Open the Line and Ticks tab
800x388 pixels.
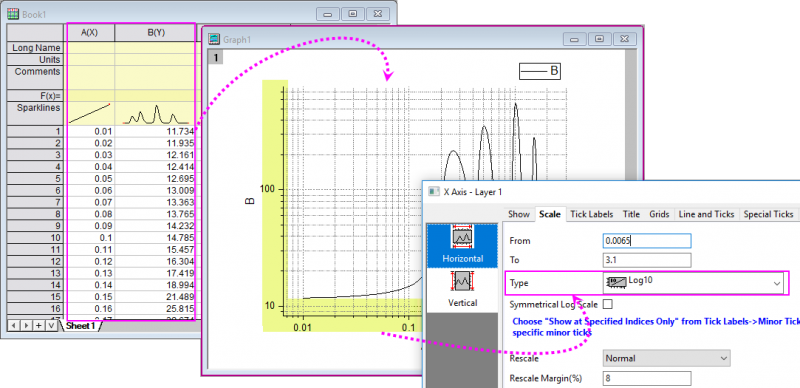click(x=706, y=214)
